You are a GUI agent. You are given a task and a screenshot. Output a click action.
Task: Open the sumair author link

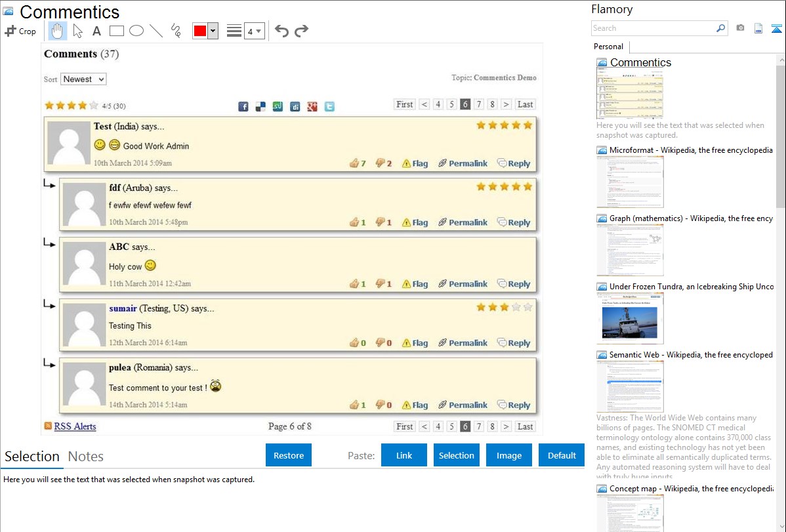click(x=123, y=308)
